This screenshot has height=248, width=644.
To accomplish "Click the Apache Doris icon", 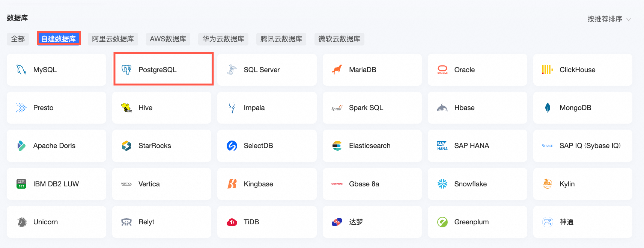I will [21, 146].
